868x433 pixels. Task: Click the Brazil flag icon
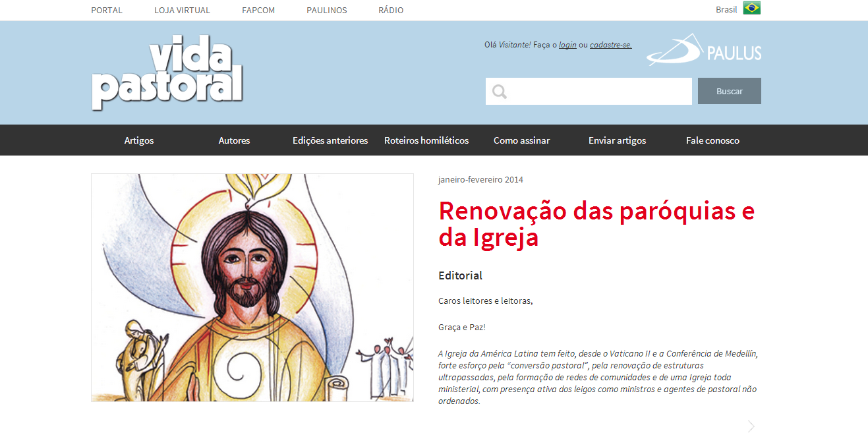(751, 8)
